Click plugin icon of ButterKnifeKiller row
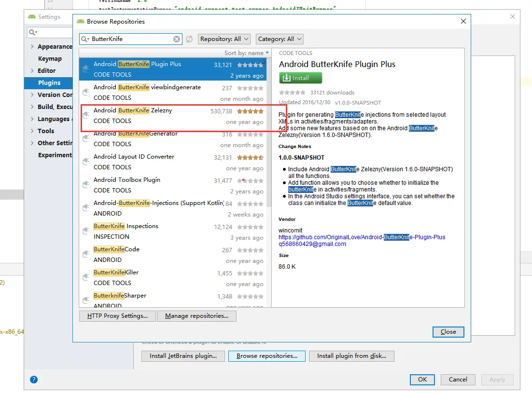This screenshot has width=532, height=395. [86, 277]
